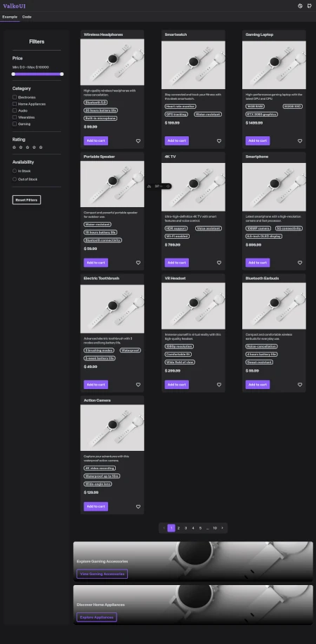Click the first rating star

[14, 147]
